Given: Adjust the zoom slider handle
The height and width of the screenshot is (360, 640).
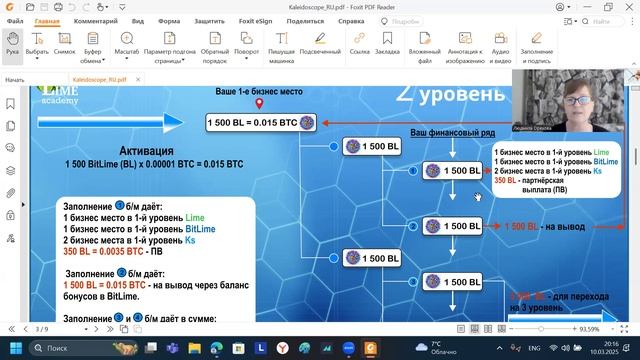Looking at the screenshot, I should [x=541, y=329].
